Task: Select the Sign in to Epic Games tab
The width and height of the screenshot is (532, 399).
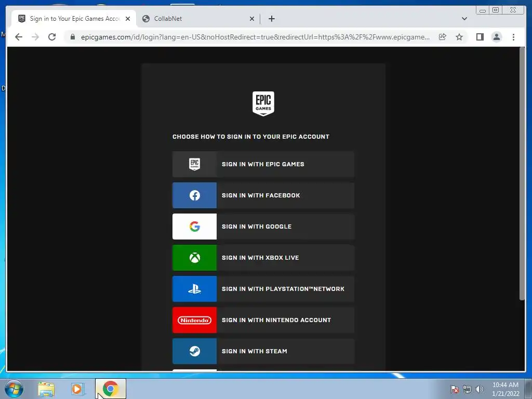Action: pyautogui.click(x=74, y=19)
